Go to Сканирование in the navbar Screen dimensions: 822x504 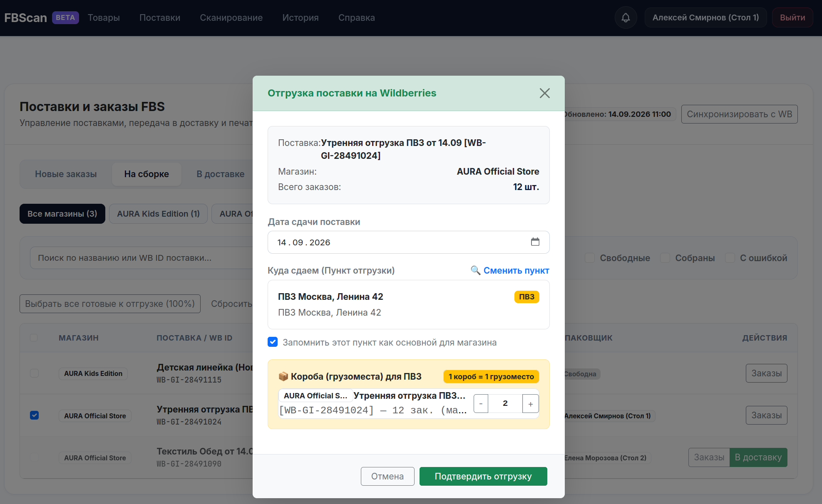pyautogui.click(x=231, y=17)
